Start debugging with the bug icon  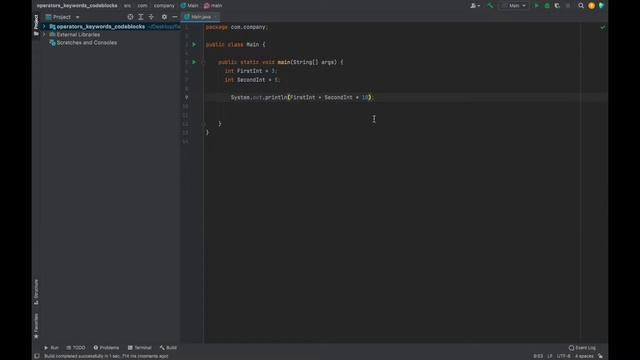click(x=547, y=6)
